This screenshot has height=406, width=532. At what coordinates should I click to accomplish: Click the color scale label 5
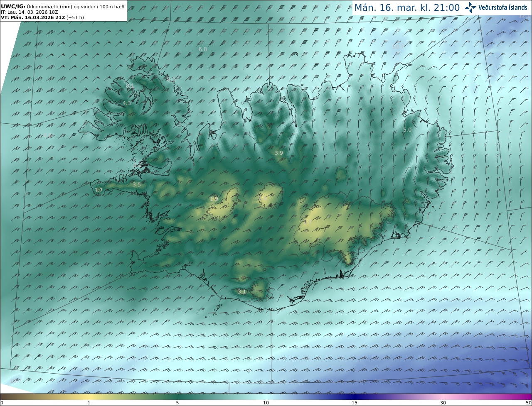[x=177, y=403]
